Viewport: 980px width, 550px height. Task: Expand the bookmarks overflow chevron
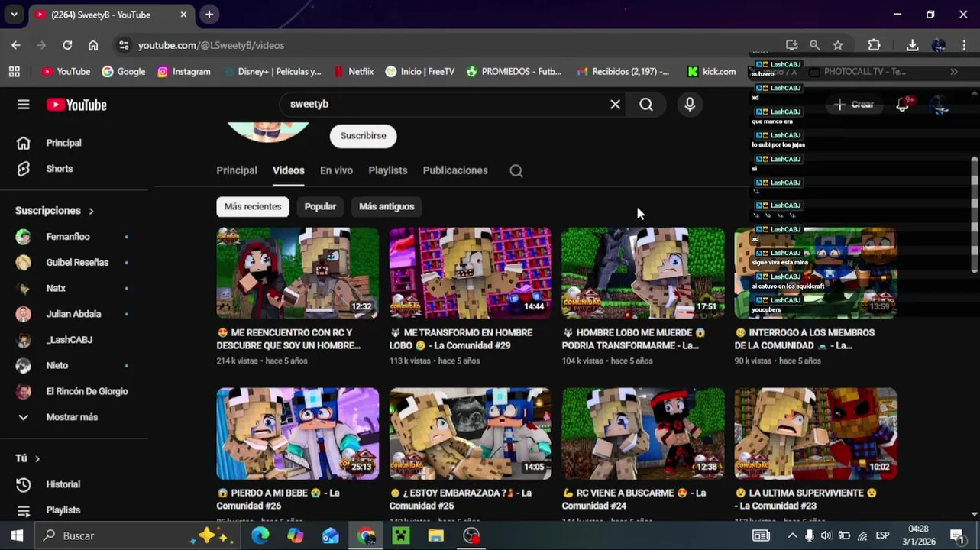pyautogui.click(x=954, y=71)
